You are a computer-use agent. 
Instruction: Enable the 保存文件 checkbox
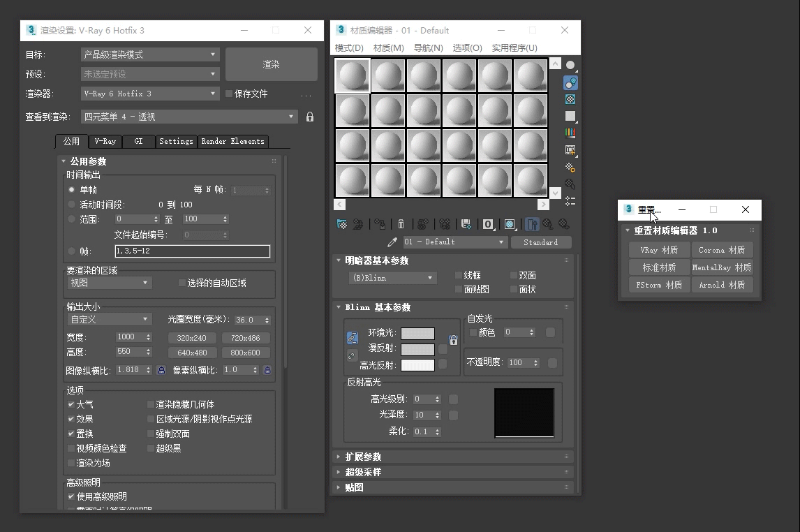229,94
